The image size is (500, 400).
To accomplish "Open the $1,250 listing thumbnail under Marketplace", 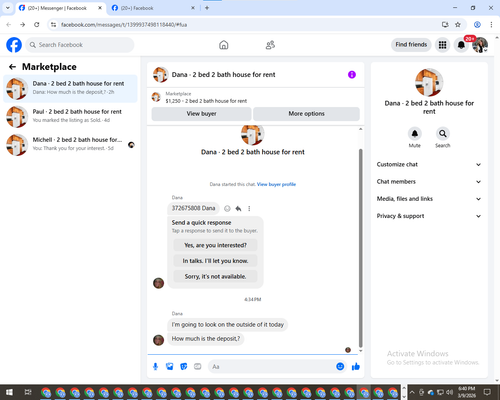I will pyautogui.click(x=156, y=97).
